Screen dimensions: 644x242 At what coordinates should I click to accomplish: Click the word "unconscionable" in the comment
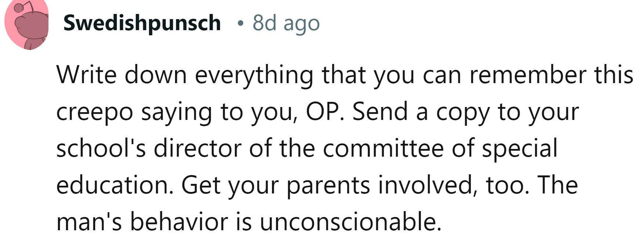click(x=350, y=222)
